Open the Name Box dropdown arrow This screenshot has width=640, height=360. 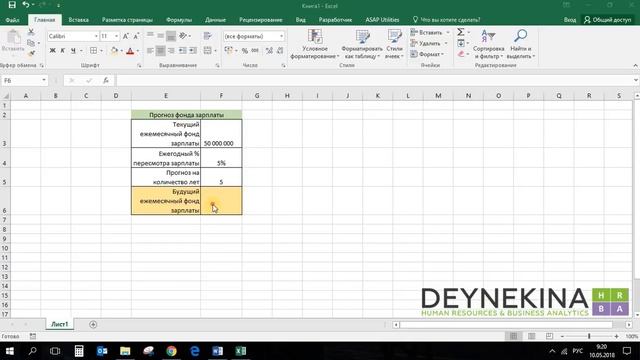click(44, 80)
